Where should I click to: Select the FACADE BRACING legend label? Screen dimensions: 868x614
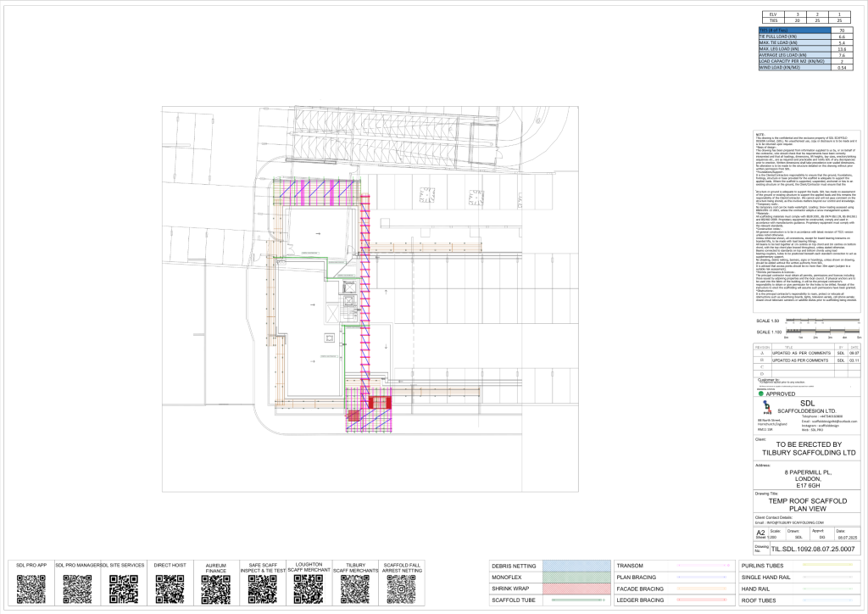[x=640, y=589]
